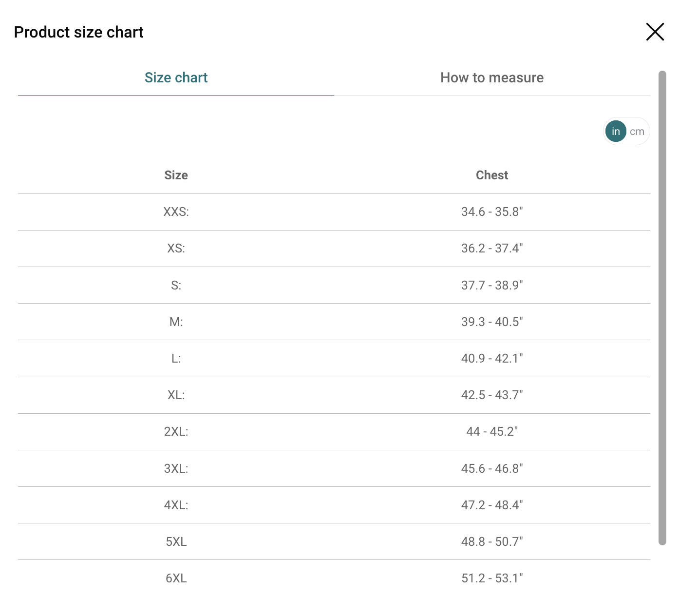Click the XL size row label
679x616 pixels.
[x=176, y=395]
